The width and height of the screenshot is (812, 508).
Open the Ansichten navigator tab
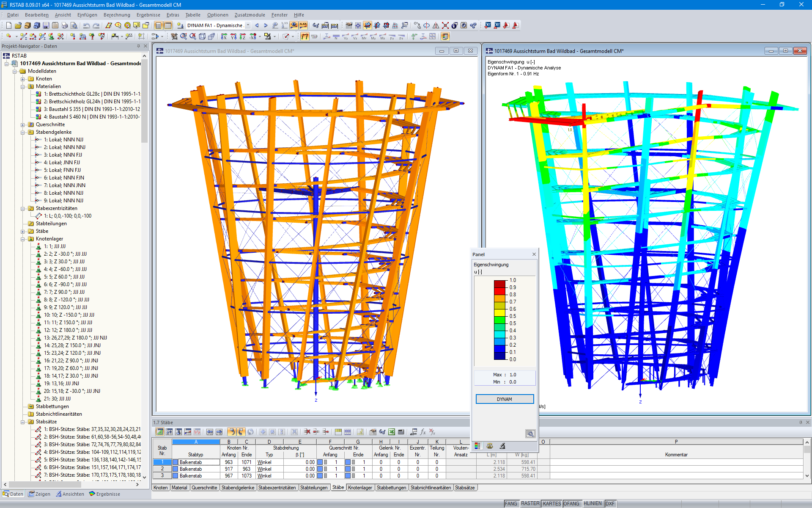(70, 494)
